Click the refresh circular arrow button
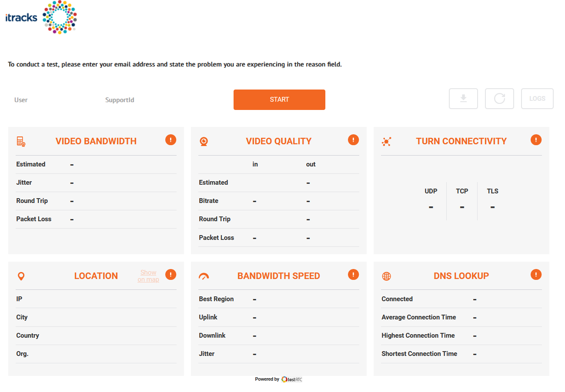 pos(500,99)
